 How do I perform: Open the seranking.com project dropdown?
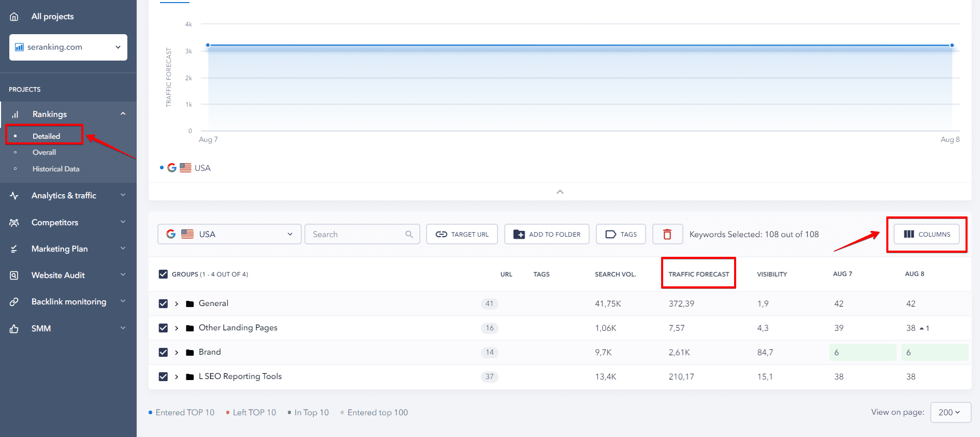click(x=68, y=47)
